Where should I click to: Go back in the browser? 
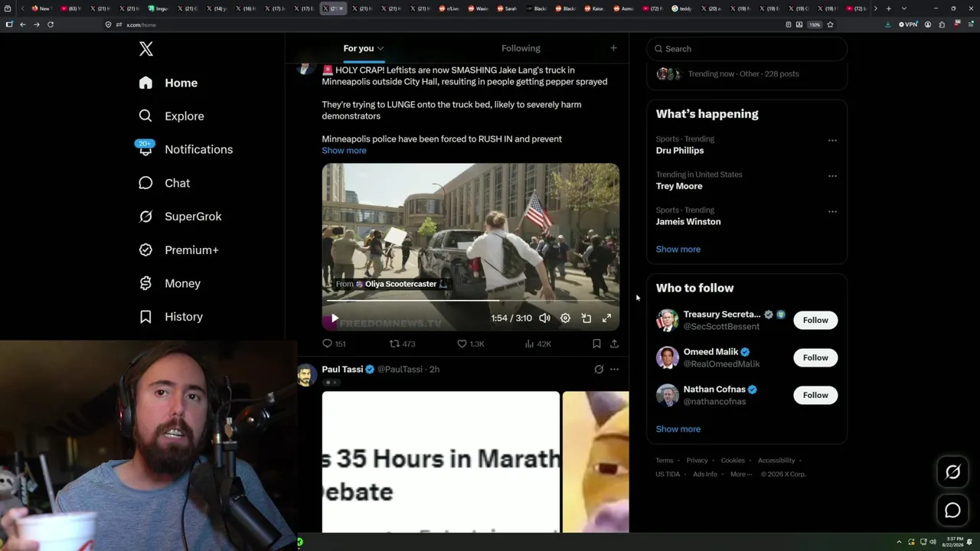tap(23, 24)
